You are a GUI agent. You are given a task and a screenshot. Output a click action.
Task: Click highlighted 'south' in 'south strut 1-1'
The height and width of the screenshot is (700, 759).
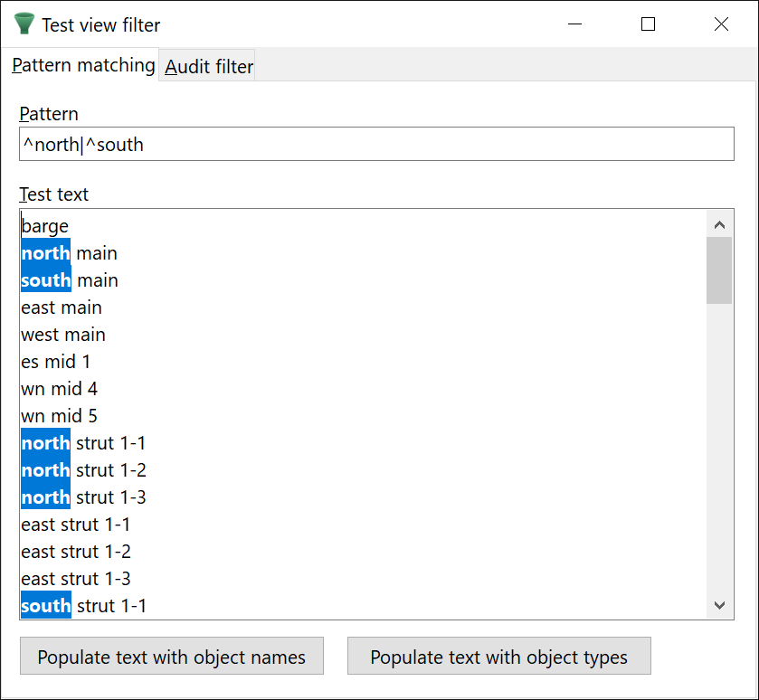45,606
